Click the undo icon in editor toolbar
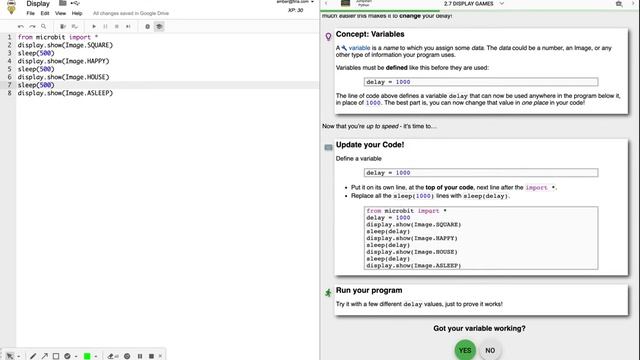This screenshot has width=640, height=360. point(21,27)
